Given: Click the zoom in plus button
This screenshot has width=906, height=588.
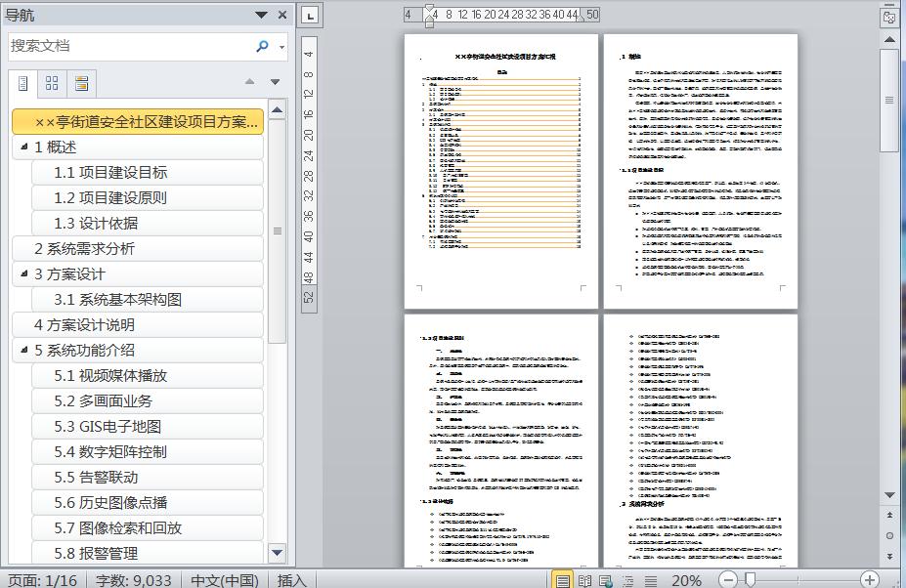Looking at the screenshot, I should [869, 579].
